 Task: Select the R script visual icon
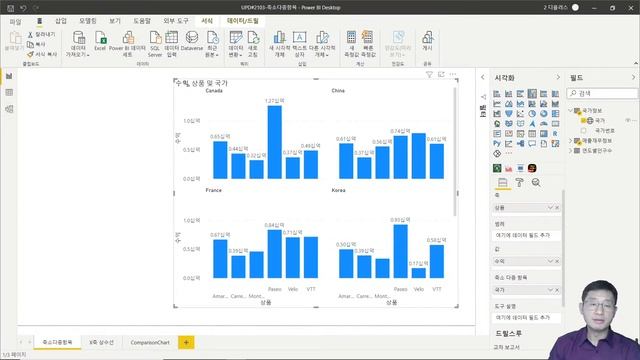(x=555, y=133)
